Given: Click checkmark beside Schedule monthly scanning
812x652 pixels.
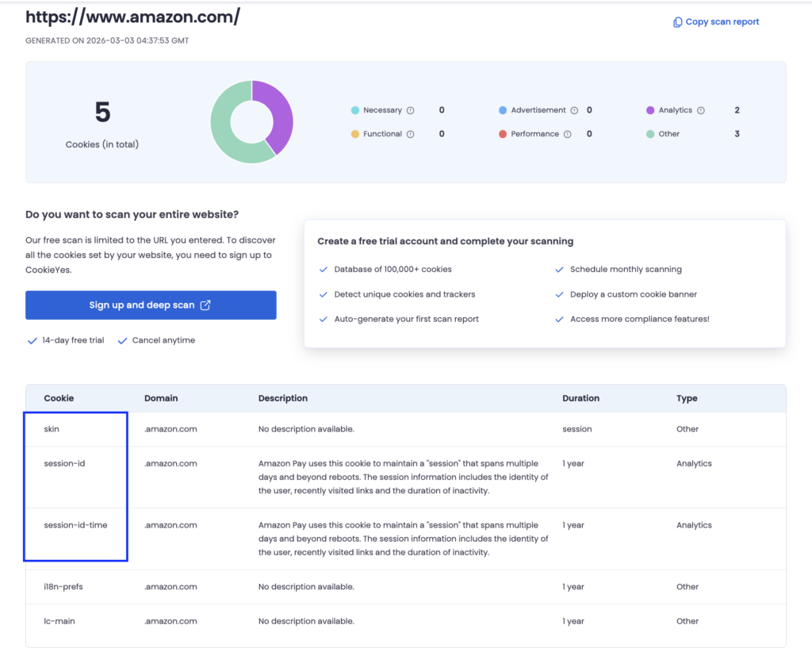Looking at the screenshot, I should click(559, 270).
